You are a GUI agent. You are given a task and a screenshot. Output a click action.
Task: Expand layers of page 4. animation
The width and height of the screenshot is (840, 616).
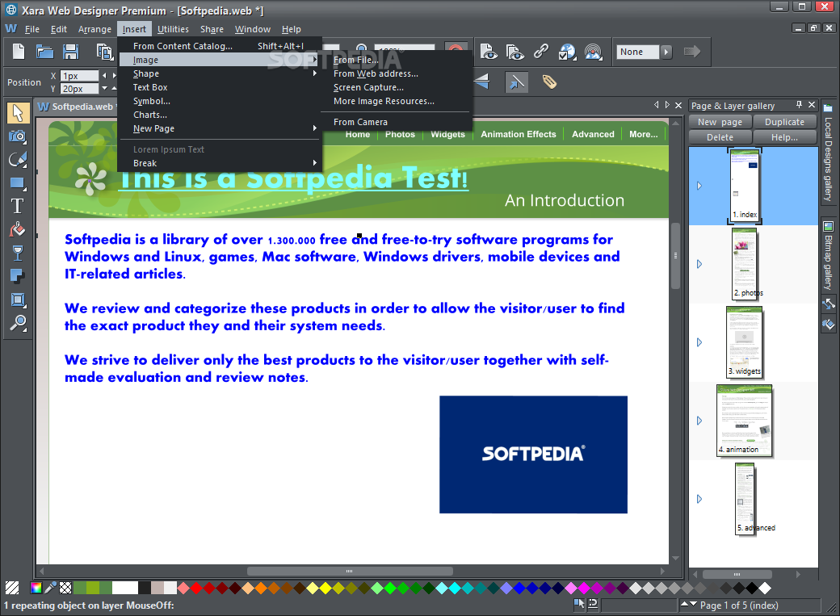[699, 421]
